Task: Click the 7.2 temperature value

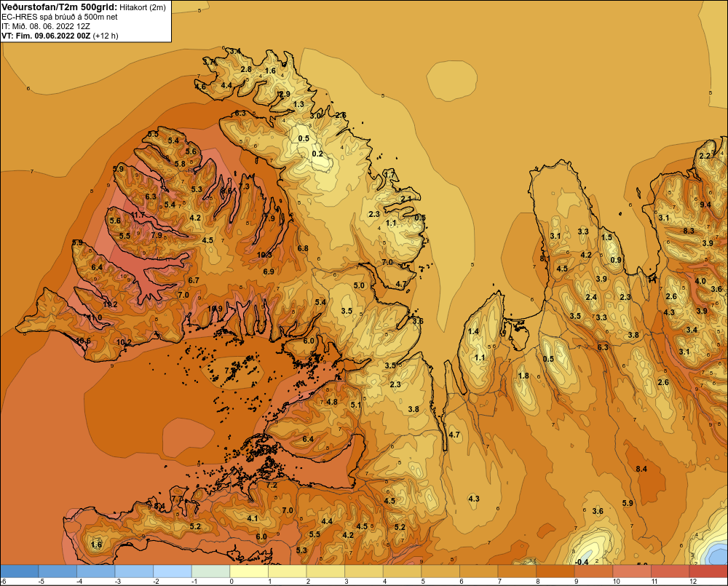Action: [x=271, y=486]
